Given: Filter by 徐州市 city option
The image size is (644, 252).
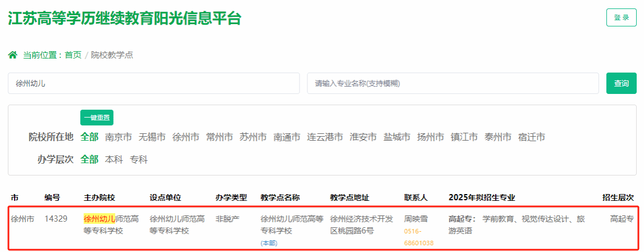Looking at the screenshot, I should 185,137.
